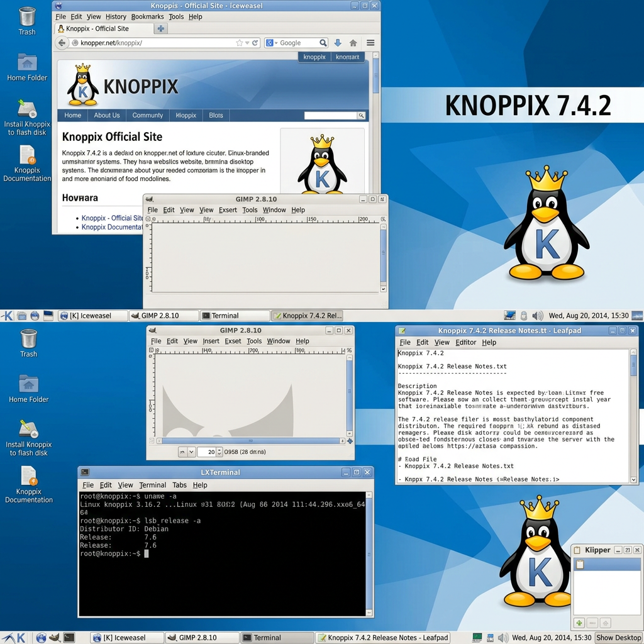Open Tabs menu in LXTerminal
Screen dimensions: 644x644
[x=179, y=485]
